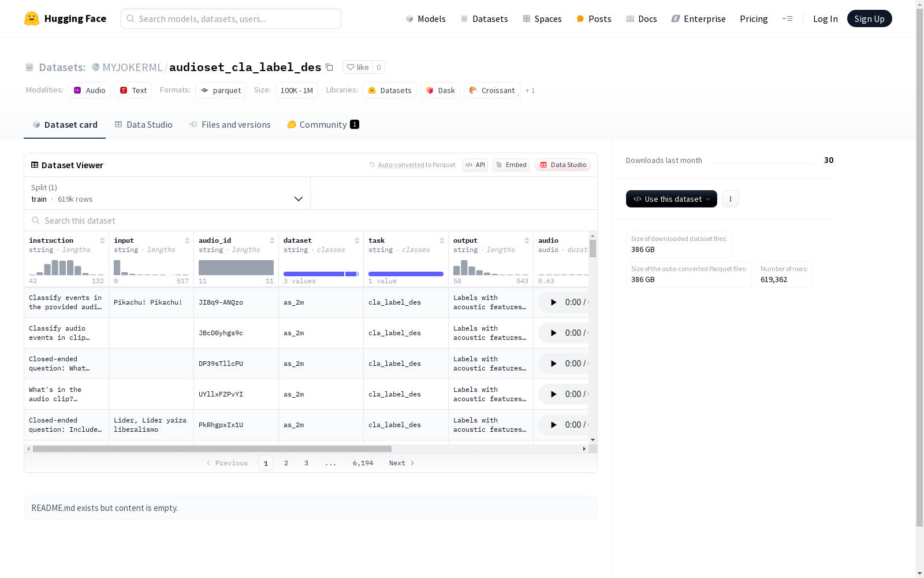This screenshot has height=578, width=924.
Task: Open Data Studio from viewer header
Action: 562,165
